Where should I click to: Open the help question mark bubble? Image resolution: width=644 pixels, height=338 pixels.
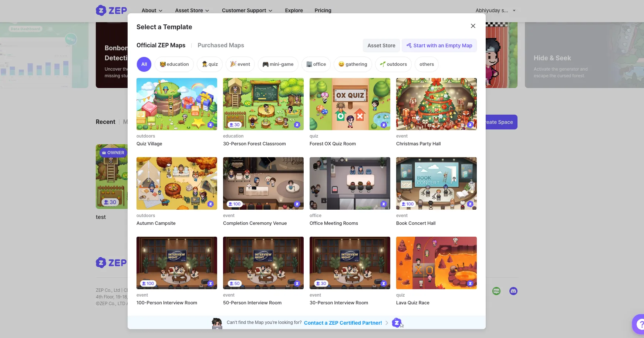tap(639, 324)
